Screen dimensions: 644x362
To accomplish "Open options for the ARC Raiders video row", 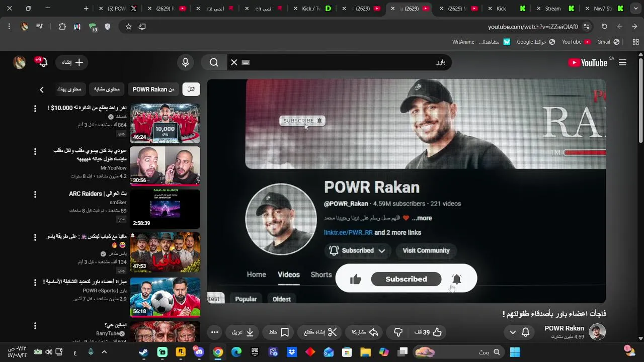I will pos(35,194).
